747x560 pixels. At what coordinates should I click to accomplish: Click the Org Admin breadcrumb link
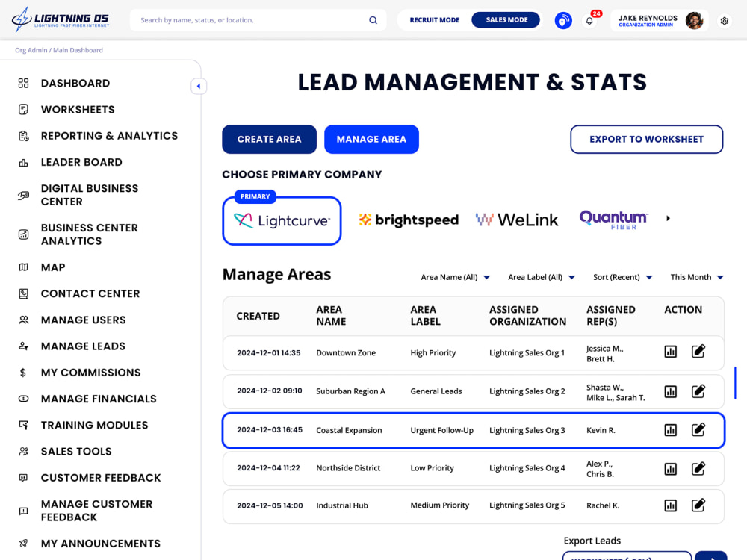pyautogui.click(x=31, y=50)
